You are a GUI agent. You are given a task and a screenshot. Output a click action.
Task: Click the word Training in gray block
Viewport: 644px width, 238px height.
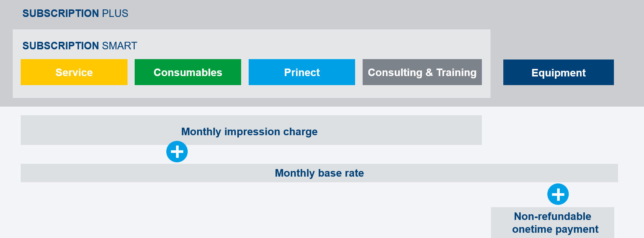[456, 73]
